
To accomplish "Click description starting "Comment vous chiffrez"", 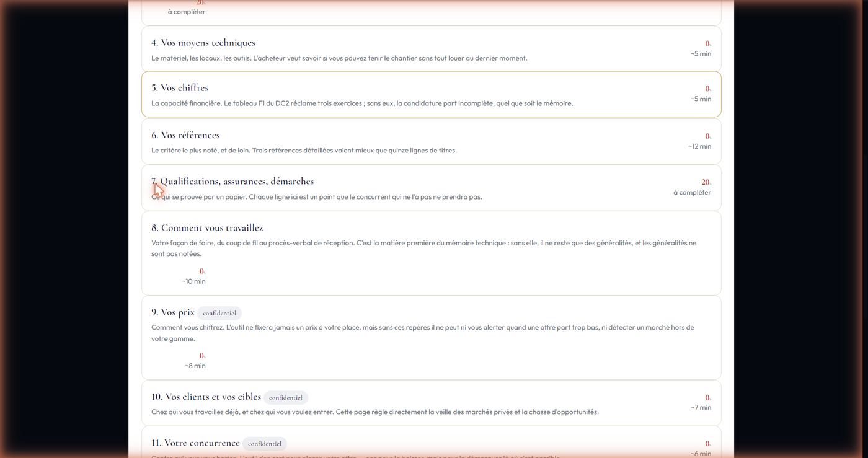I will click(423, 333).
